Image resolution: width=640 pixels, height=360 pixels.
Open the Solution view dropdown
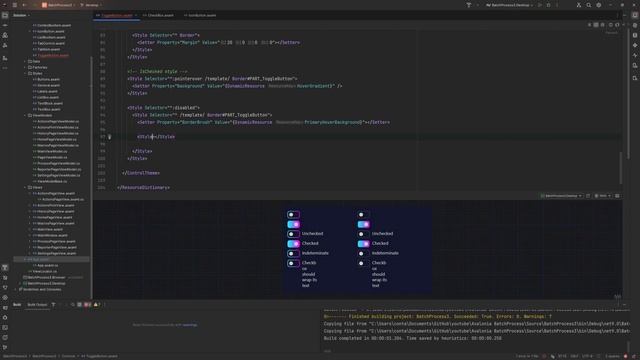pyautogui.click(x=21, y=15)
